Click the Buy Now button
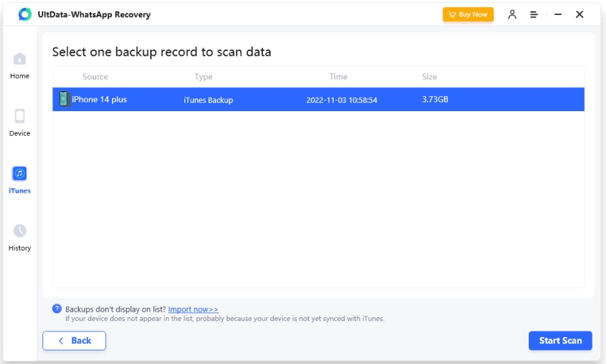This screenshot has width=606, height=364. tap(468, 14)
